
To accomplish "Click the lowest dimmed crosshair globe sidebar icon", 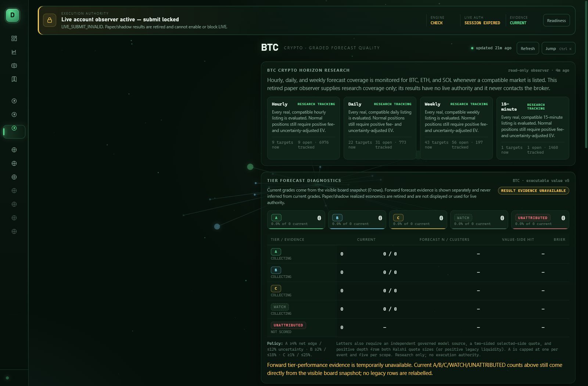I will point(14,231).
